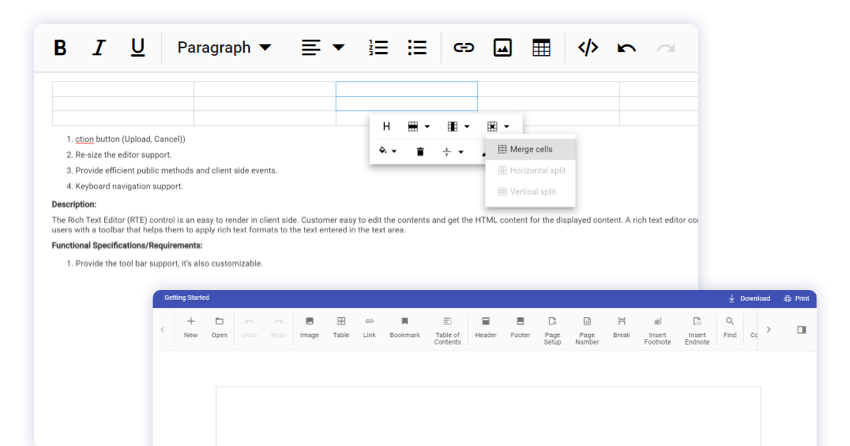Screen dimensions: 850x446
Task: Toggle italic text formatting
Action: click(x=99, y=48)
